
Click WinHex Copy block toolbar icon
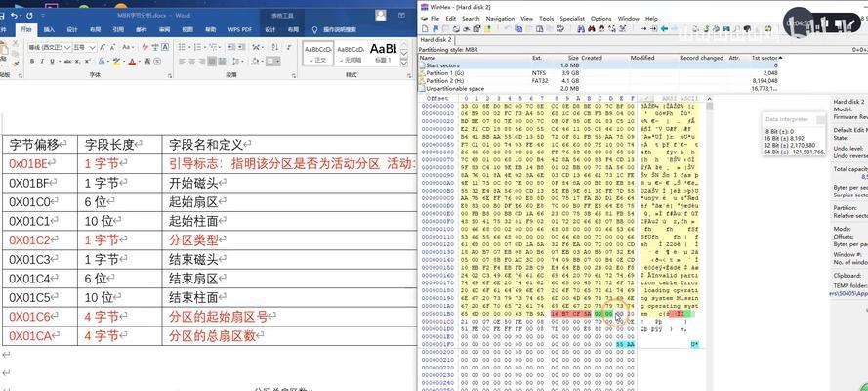(518, 28)
